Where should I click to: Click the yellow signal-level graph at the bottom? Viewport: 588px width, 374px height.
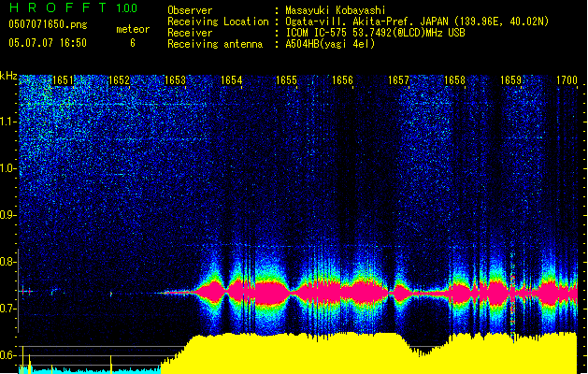(369, 353)
